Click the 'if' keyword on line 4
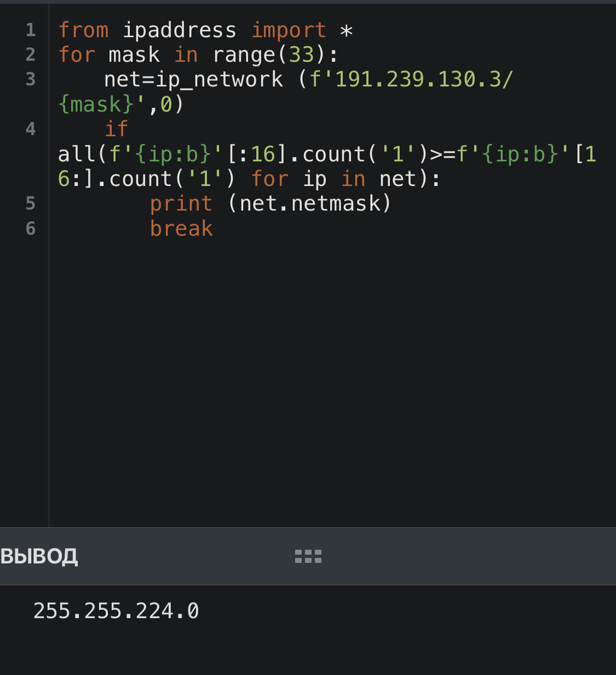Screen dimensions: 616x675 coord(116,129)
